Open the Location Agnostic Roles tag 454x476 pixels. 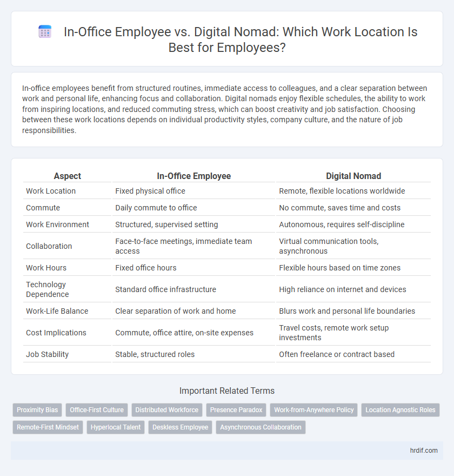[400, 410]
